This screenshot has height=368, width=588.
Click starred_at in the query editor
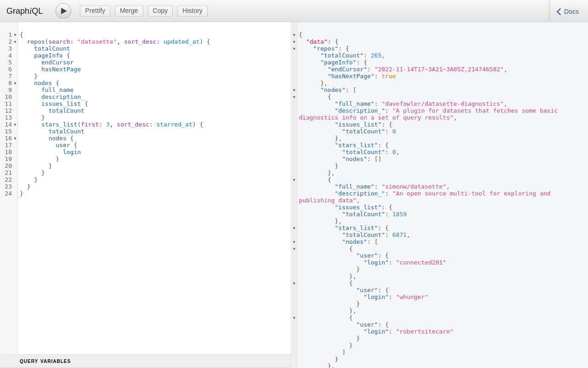coord(174,125)
